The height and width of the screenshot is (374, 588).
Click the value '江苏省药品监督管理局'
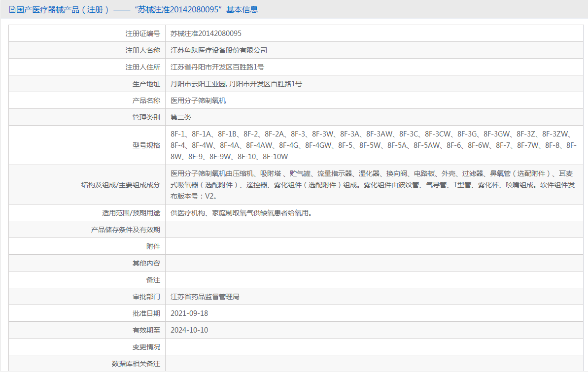click(x=205, y=297)
